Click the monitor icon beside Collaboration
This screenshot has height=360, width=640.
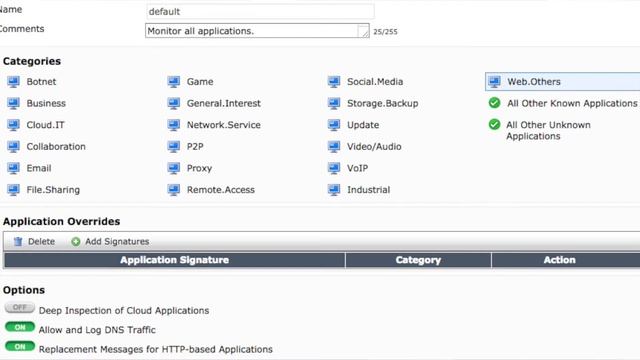click(13, 147)
